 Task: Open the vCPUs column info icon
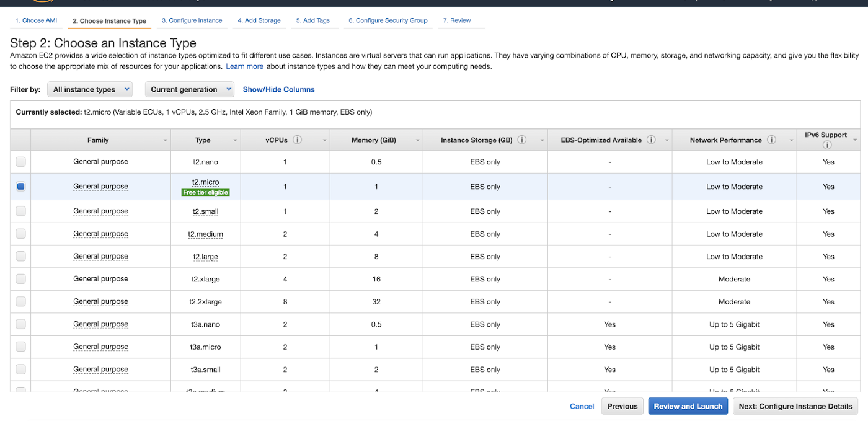click(298, 140)
